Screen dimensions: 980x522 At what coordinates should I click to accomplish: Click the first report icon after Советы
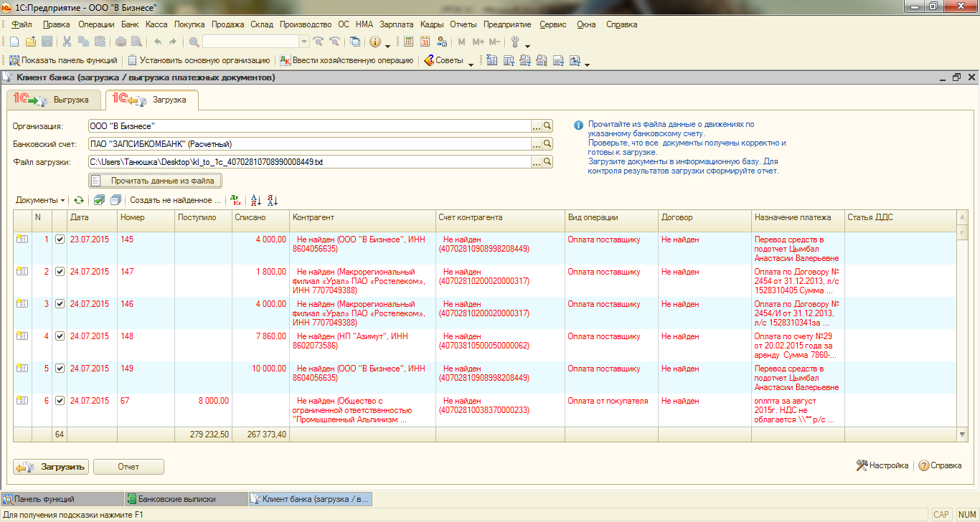click(492, 61)
